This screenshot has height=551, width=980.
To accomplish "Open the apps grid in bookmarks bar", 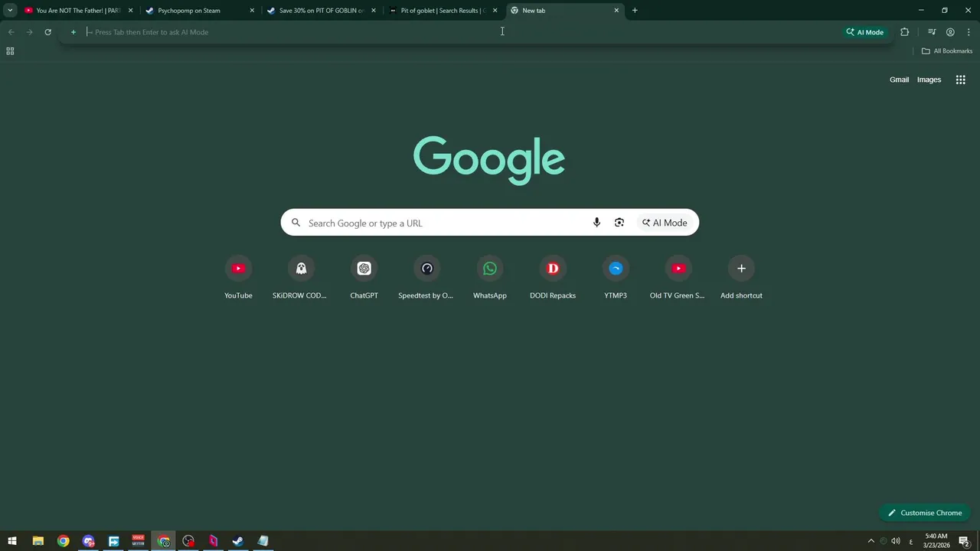I will point(10,51).
